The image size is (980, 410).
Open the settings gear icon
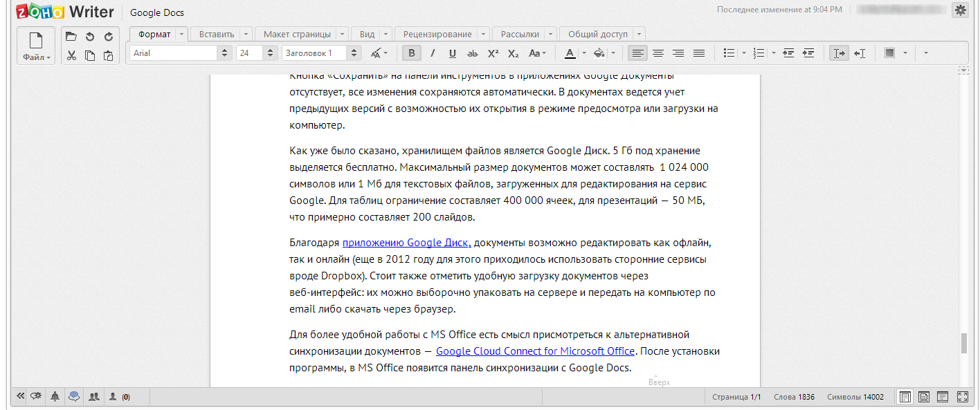pos(960,10)
